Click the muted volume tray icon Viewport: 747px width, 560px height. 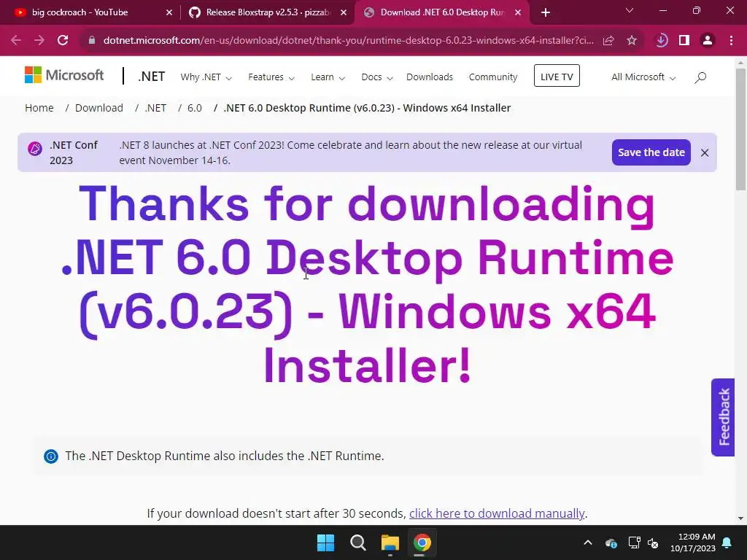point(653,542)
